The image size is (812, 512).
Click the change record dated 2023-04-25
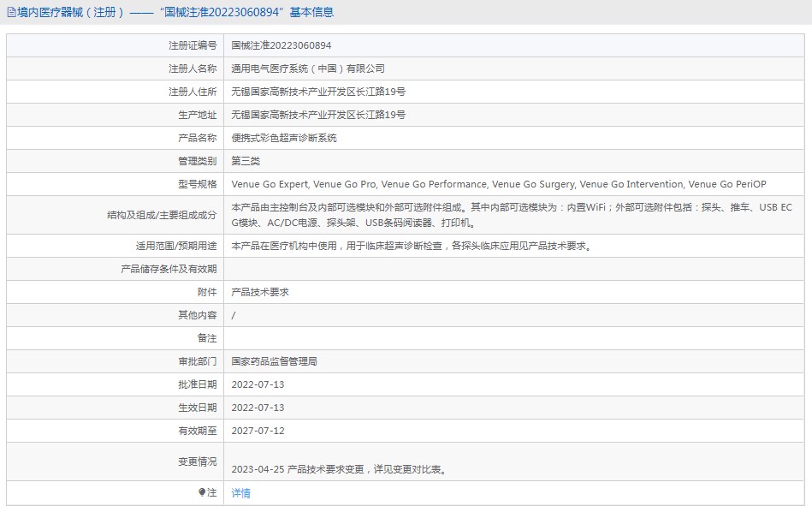339,469
